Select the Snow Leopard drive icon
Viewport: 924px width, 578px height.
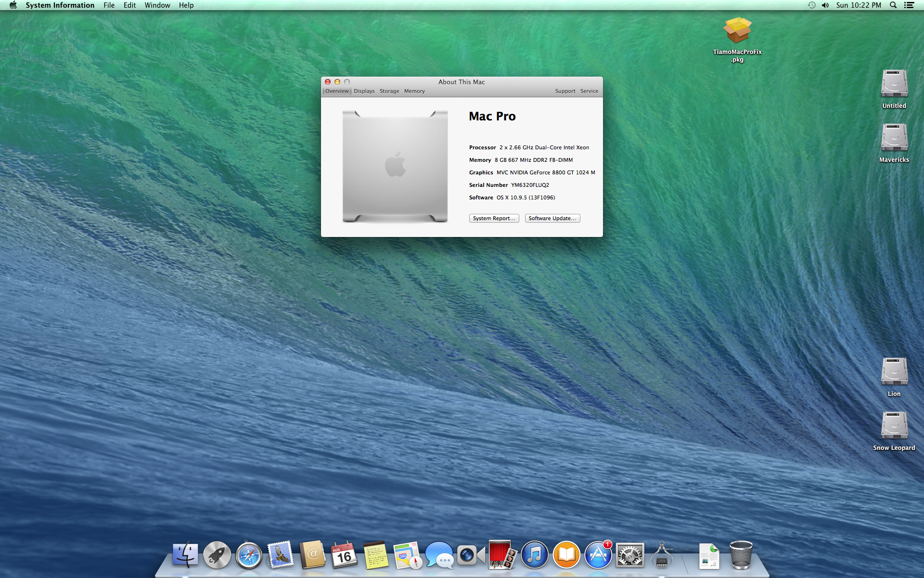click(x=894, y=425)
